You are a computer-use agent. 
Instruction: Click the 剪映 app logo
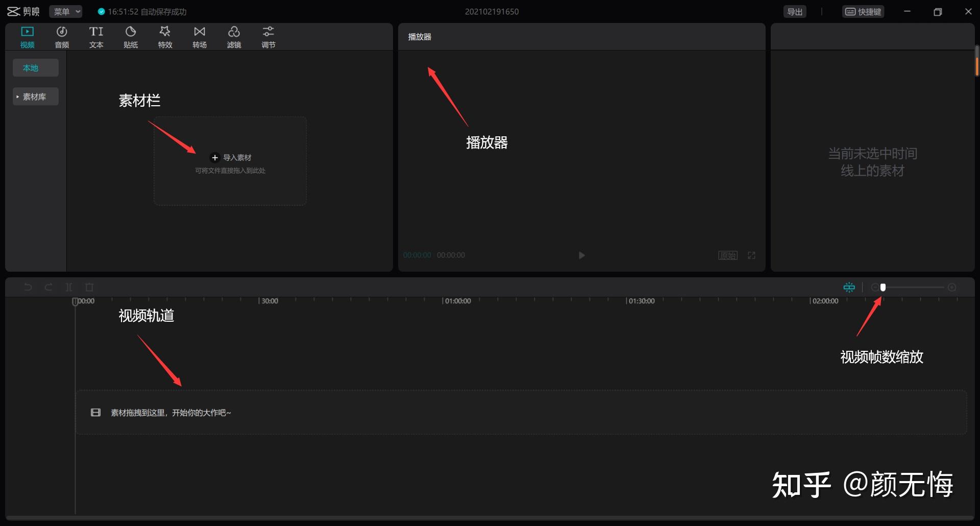click(x=23, y=11)
